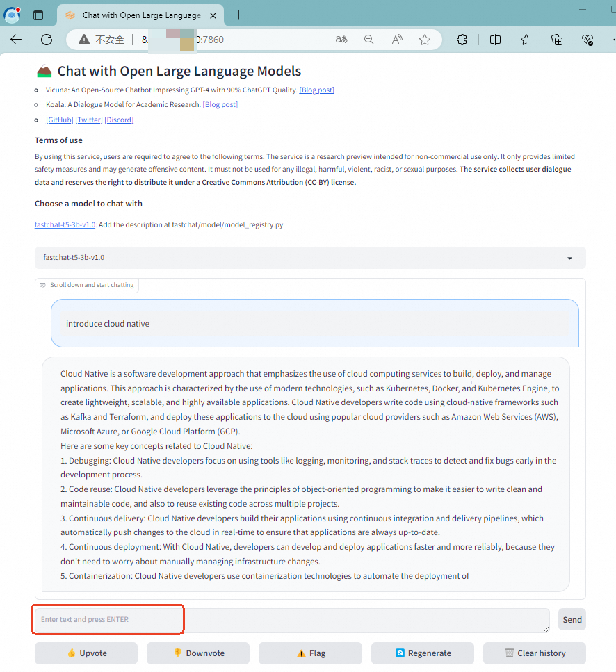Open the Koala blog post link
This screenshot has height=672, width=616.
pyautogui.click(x=220, y=104)
